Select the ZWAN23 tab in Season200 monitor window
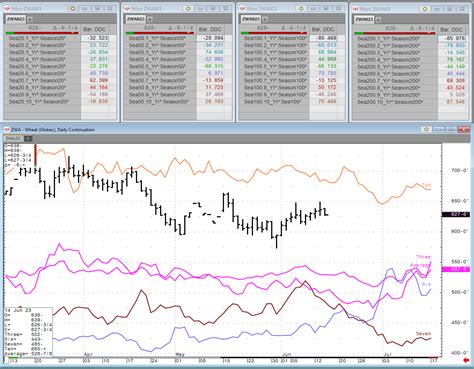The height and width of the screenshot is (369, 474). point(364,20)
